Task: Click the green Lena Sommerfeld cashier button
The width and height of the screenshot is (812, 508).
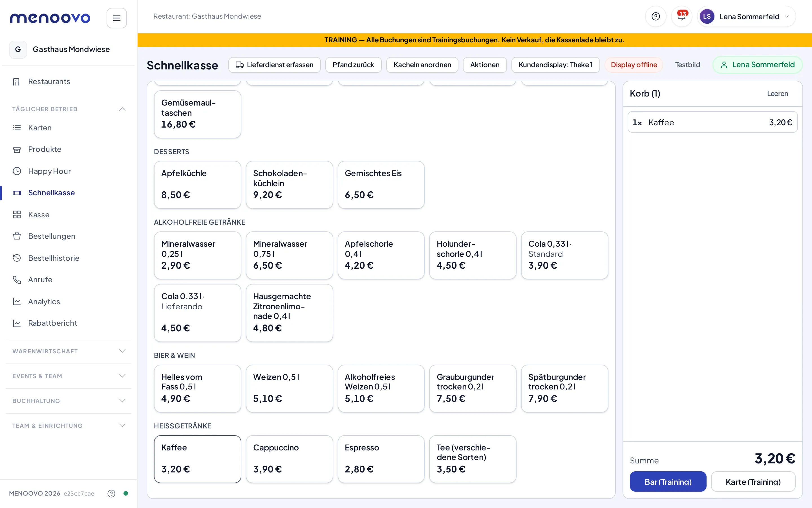Action: tap(757, 65)
